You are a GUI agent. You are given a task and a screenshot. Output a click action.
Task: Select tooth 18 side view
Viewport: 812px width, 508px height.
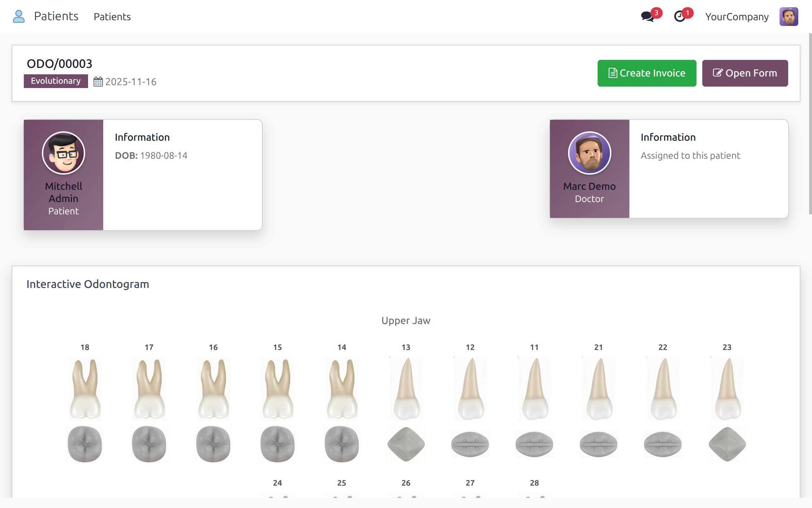(85, 389)
